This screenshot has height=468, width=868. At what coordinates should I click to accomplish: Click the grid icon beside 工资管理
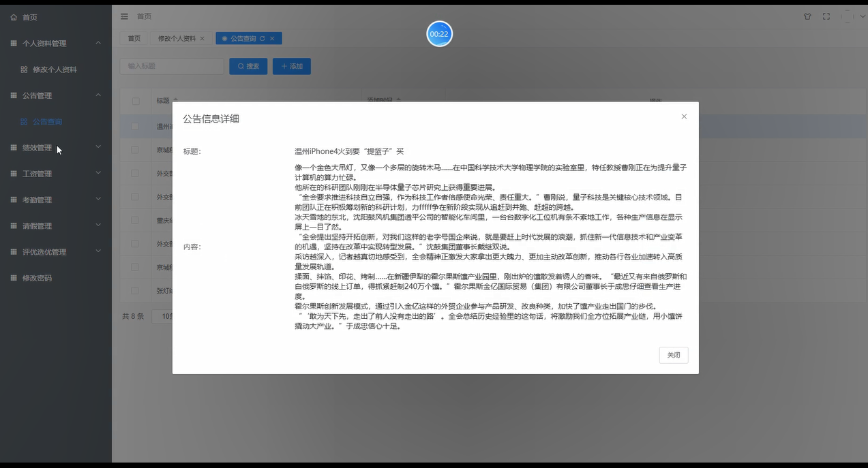(x=14, y=174)
